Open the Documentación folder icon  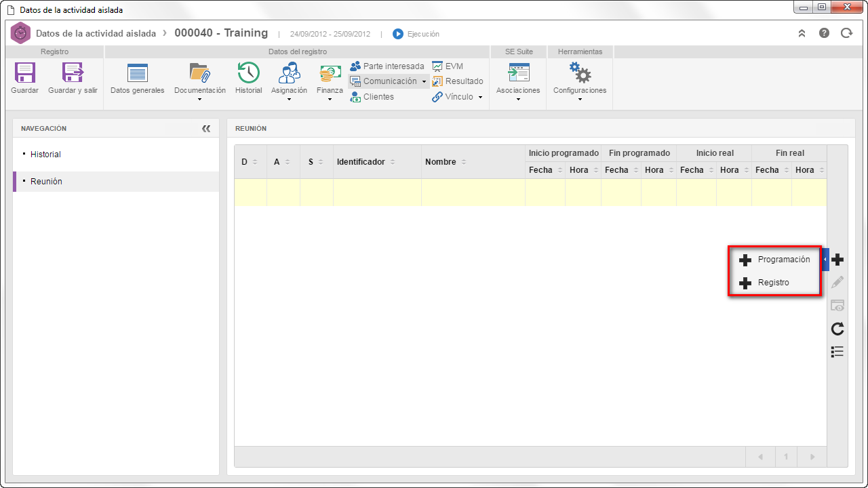pyautogui.click(x=200, y=73)
